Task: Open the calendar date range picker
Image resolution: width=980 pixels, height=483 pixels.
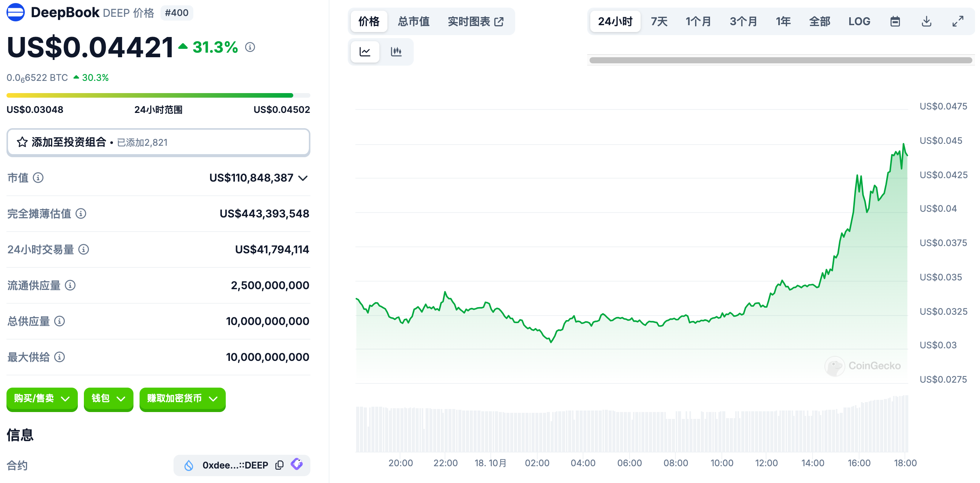Action: 895,21
